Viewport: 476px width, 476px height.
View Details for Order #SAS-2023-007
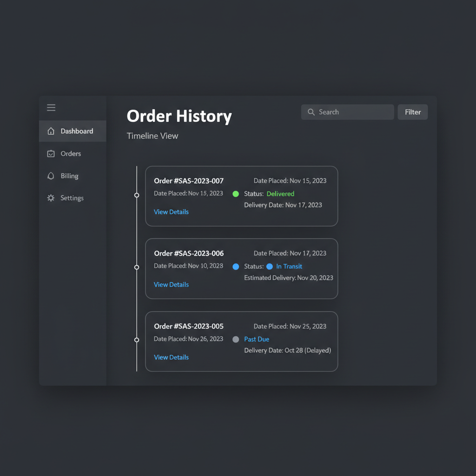point(171,212)
